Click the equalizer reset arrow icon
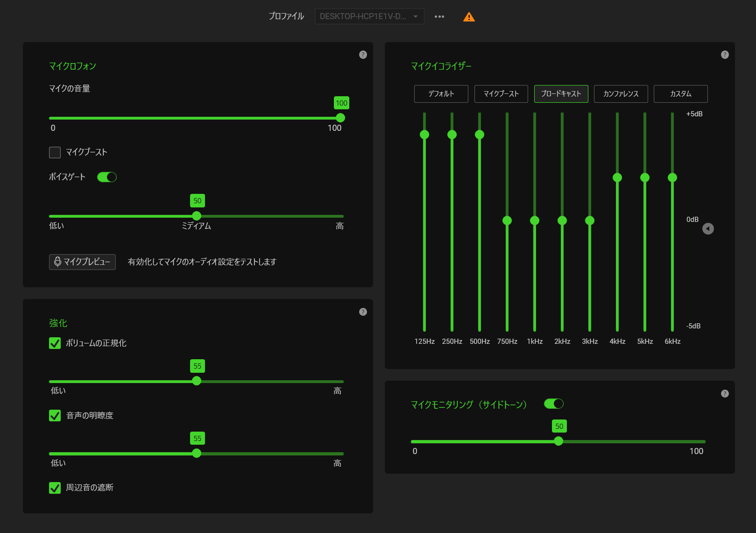 tap(708, 228)
